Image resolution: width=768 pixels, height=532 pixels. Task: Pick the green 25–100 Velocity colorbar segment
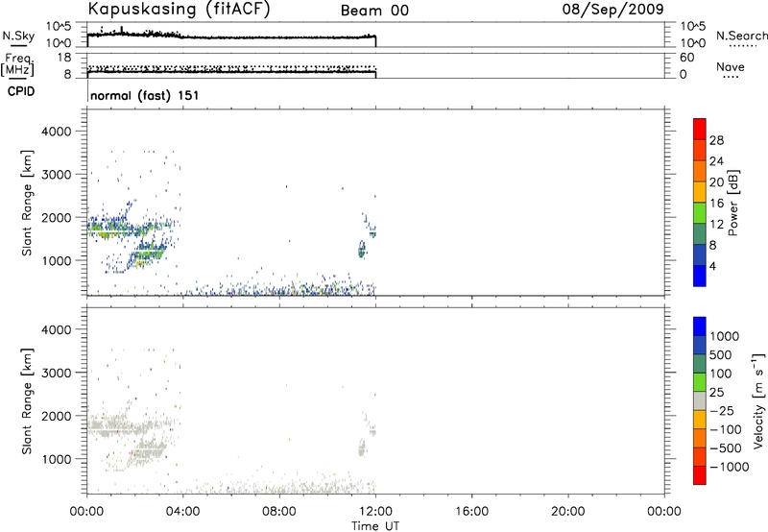[x=700, y=382]
